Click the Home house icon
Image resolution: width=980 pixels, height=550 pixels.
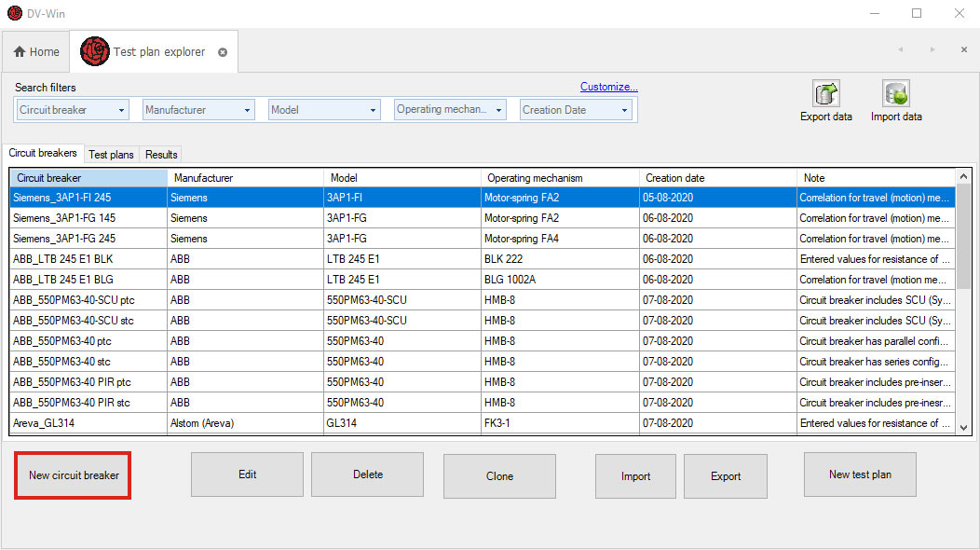pos(20,51)
